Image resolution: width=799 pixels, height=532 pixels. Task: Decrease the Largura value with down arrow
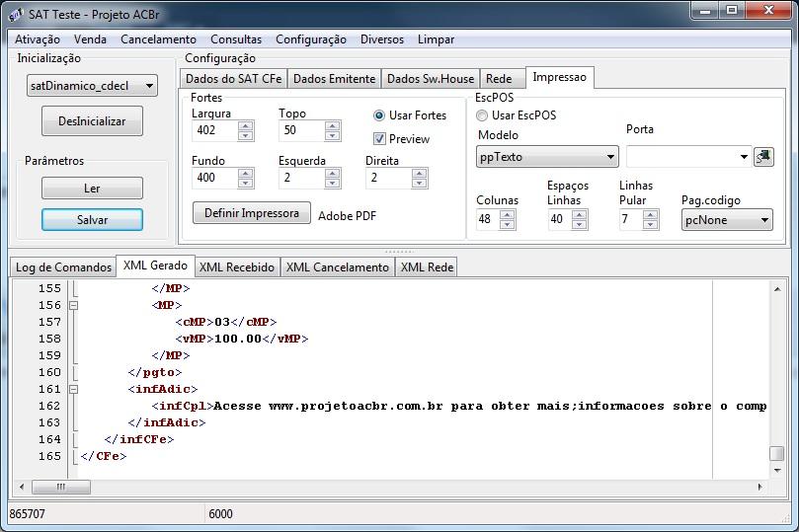(x=246, y=135)
